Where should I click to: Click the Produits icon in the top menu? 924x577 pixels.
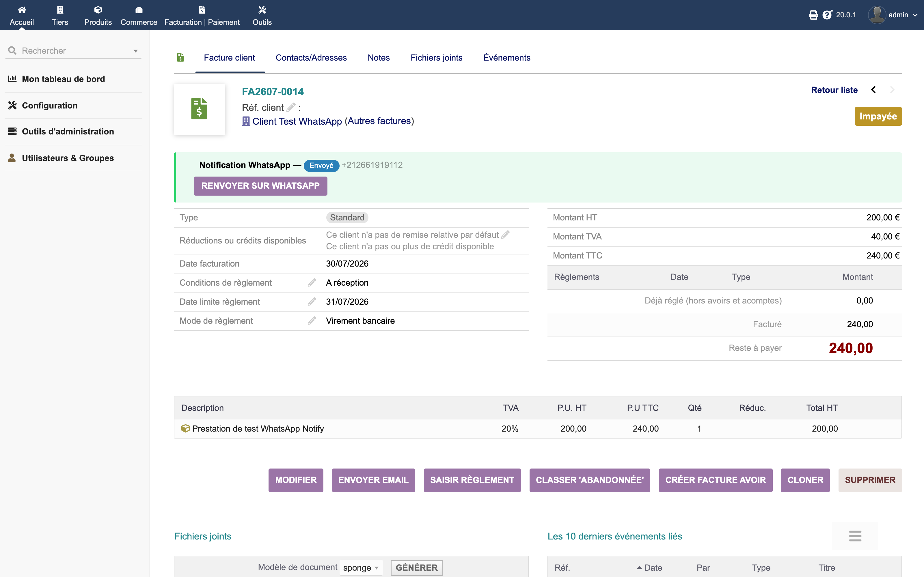pos(98,10)
